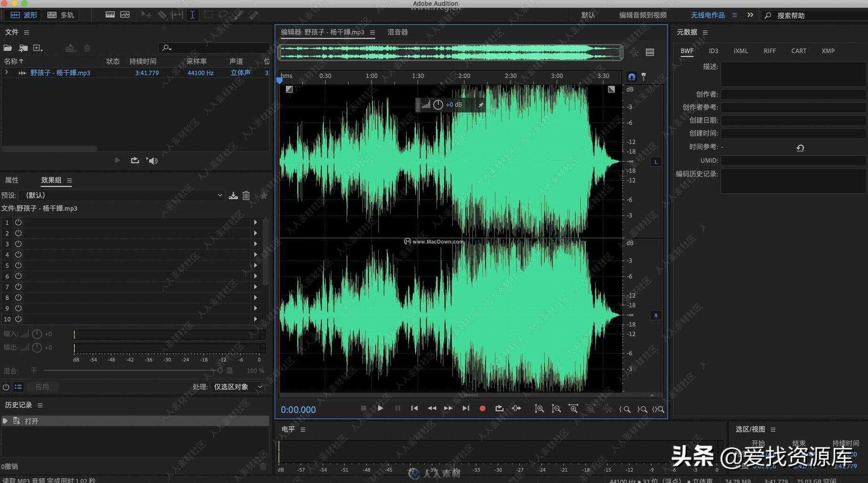This screenshot has height=483, width=868.
Task: Click the red Record button
Action: (482, 409)
